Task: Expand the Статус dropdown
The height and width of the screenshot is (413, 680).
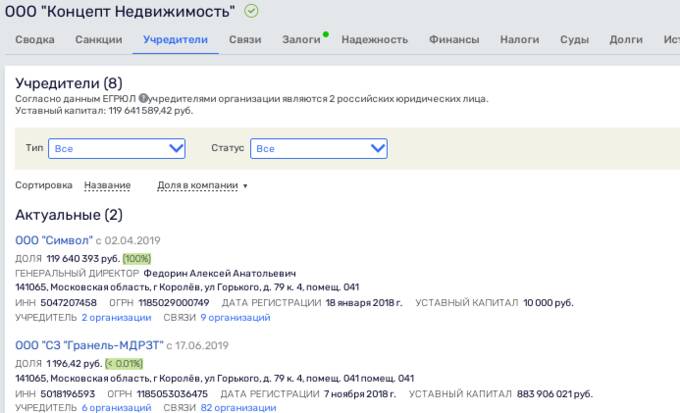Action: point(319,148)
